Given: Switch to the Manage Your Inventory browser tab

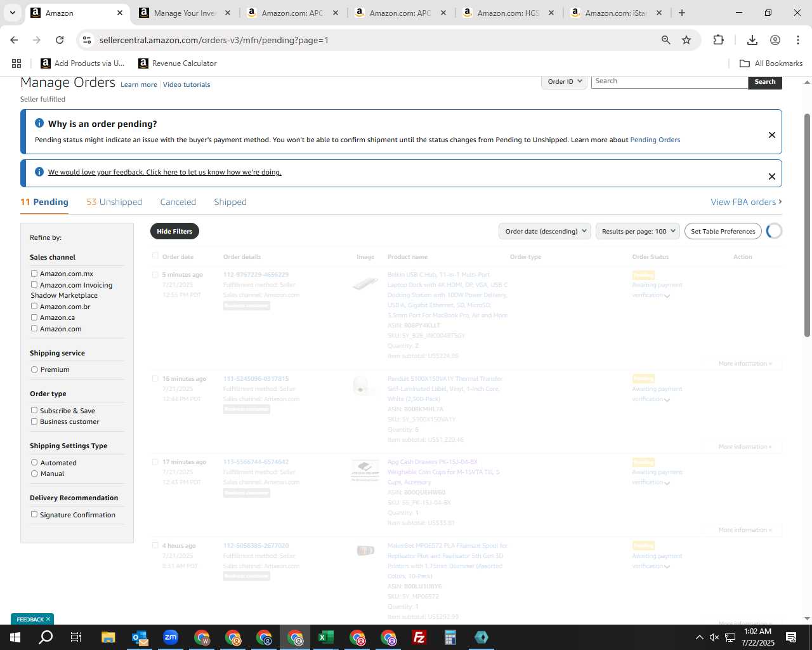Looking at the screenshot, I should (x=185, y=13).
